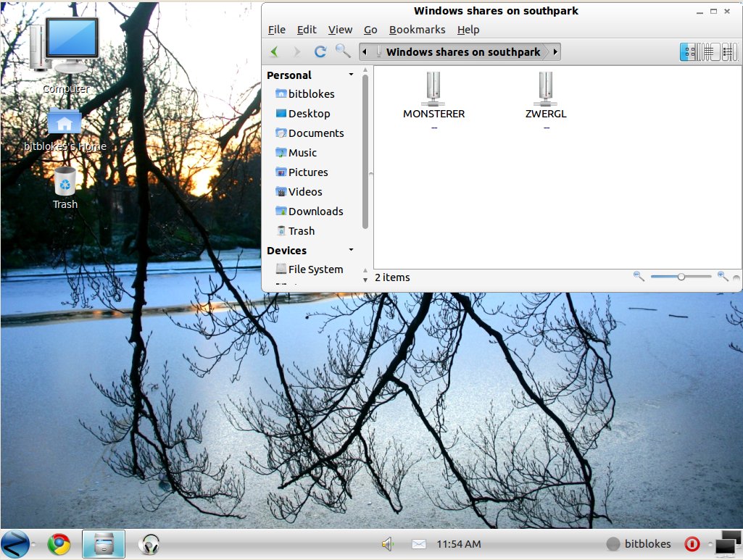Click '2 items' status text
Image resolution: width=743 pixels, height=560 pixels.
(x=392, y=277)
